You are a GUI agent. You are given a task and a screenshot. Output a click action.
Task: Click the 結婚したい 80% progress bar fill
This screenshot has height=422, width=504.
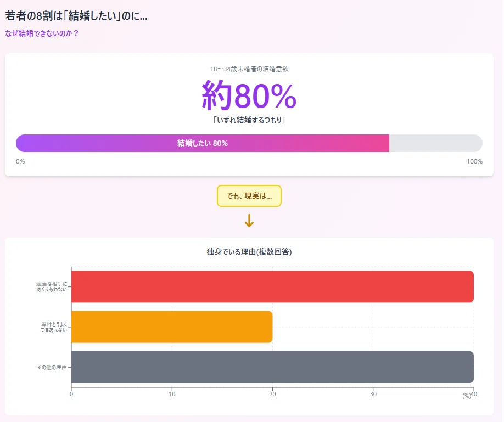click(x=203, y=143)
